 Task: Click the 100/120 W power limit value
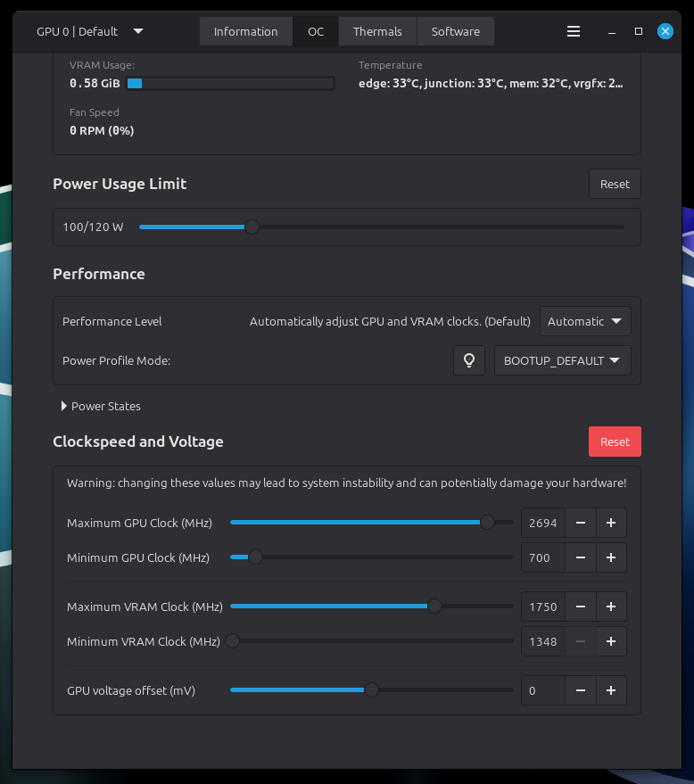[x=93, y=227]
